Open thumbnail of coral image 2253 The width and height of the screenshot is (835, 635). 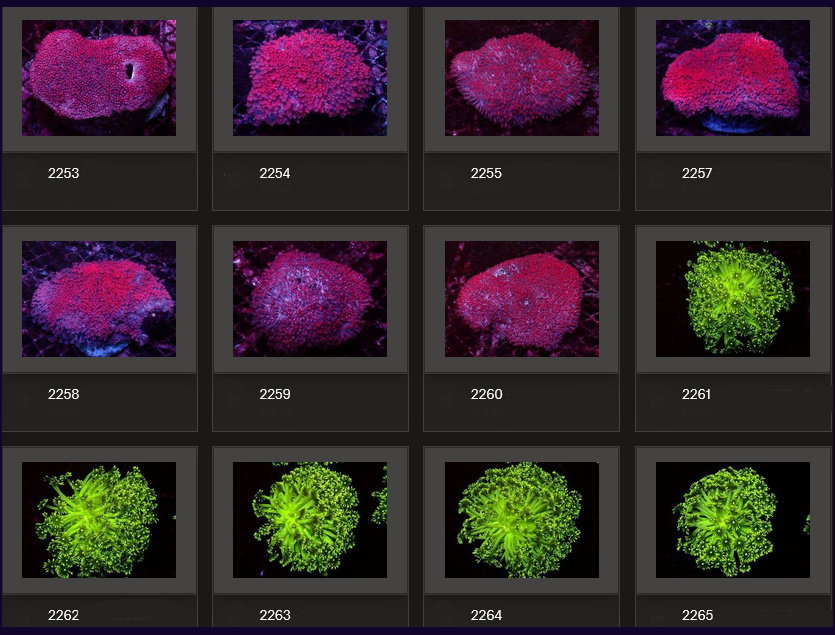tap(99, 78)
